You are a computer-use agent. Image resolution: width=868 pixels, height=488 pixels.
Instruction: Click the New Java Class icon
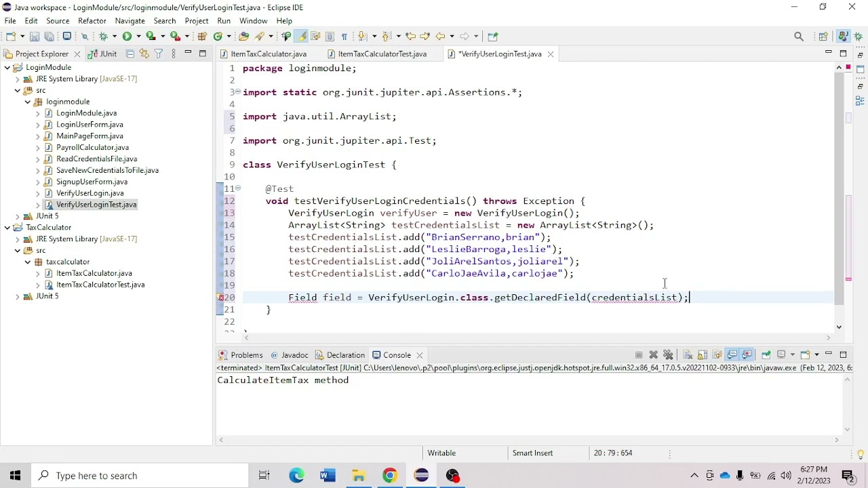[x=218, y=37]
